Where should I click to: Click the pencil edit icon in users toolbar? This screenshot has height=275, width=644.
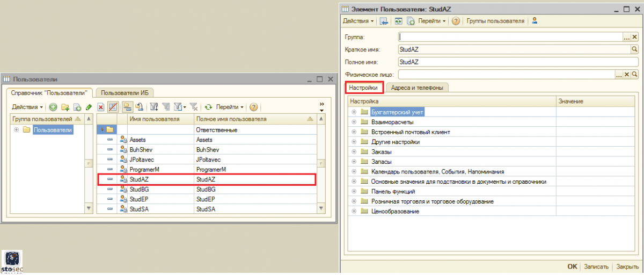coord(89,107)
